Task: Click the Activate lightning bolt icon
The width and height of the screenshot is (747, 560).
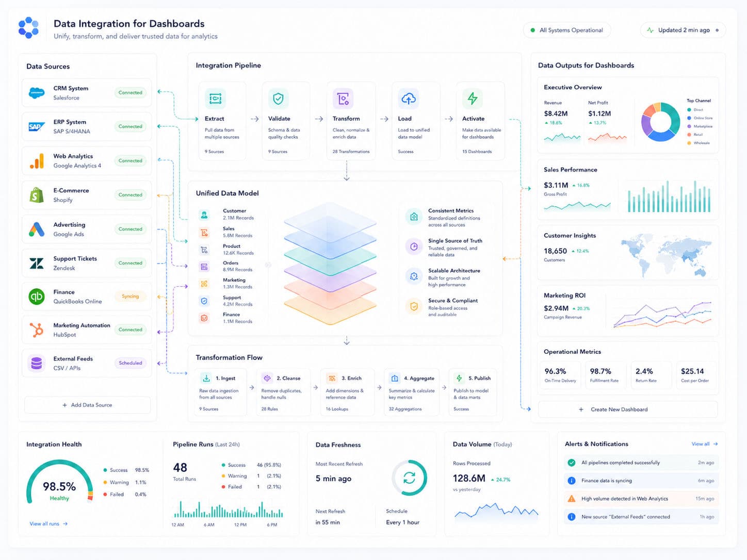Action: [473, 98]
